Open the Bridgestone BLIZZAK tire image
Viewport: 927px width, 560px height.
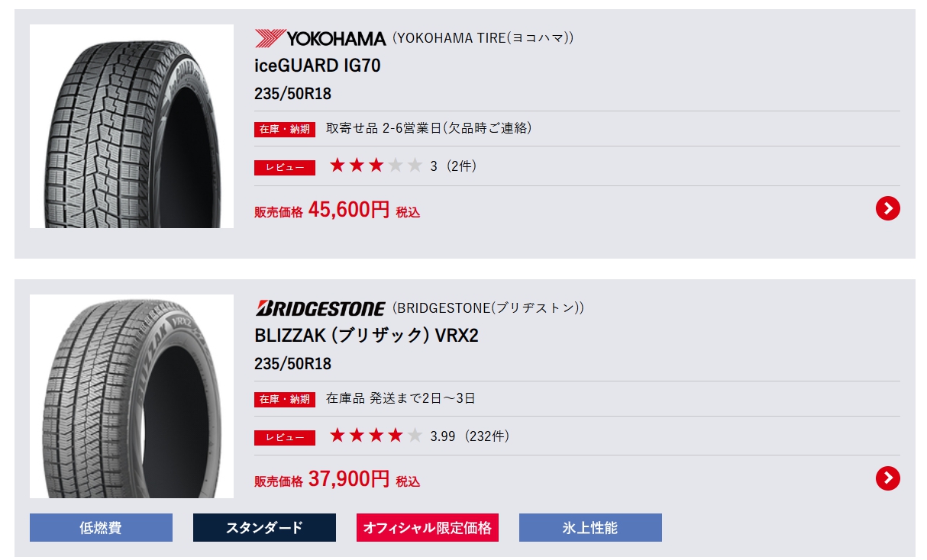[131, 396]
